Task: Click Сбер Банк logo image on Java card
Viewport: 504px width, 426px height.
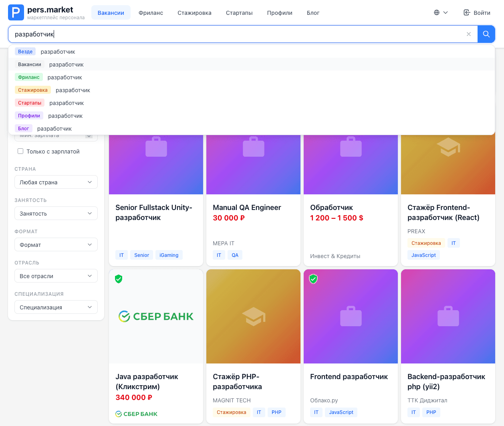Action: click(156, 316)
